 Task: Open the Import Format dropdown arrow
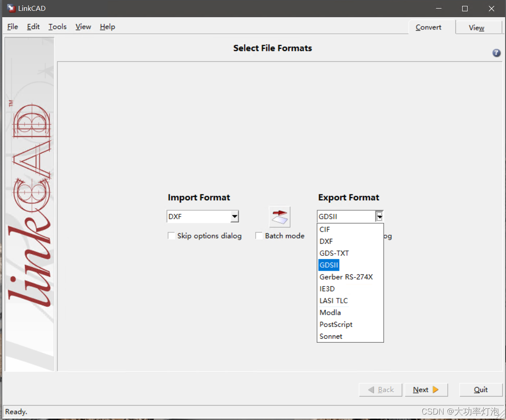(x=234, y=217)
